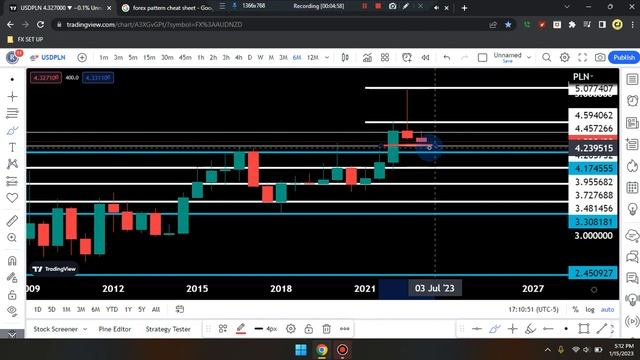Image resolution: width=640 pixels, height=360 pixels.
Task: Open more options in drawing toolbar
Action: click(x=344, y=329)
